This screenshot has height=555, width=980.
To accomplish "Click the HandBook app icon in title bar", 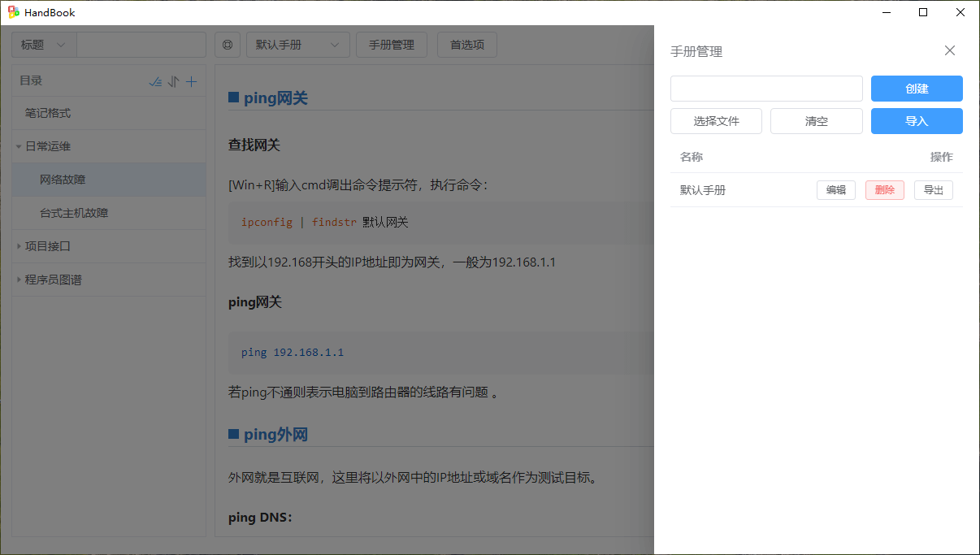I will tap(14, 12).
